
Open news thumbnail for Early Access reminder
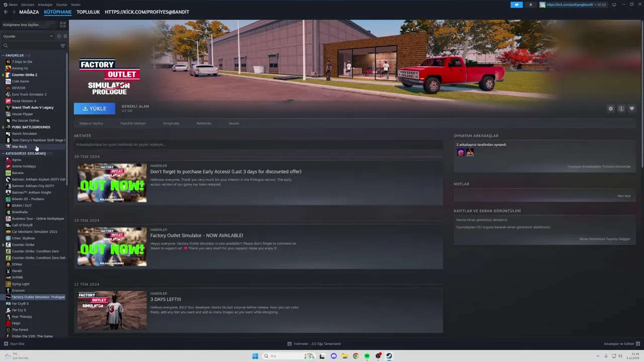(112, 183)
